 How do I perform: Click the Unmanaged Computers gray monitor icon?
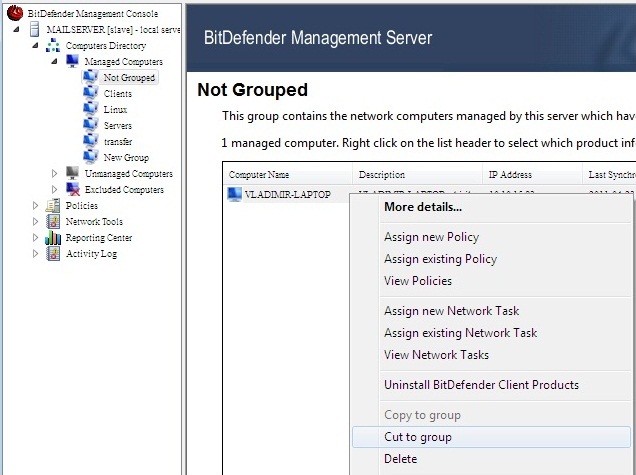click(x=72, y=173)
